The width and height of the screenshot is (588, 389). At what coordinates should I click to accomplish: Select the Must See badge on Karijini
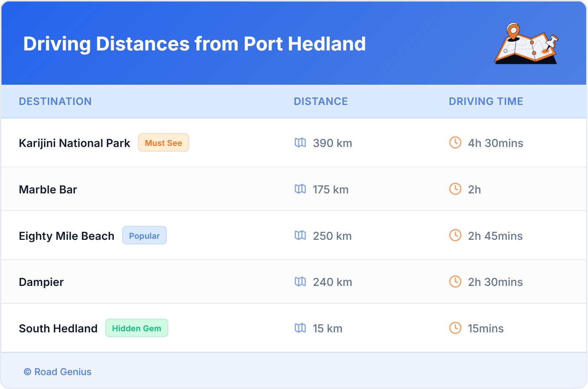163,143
